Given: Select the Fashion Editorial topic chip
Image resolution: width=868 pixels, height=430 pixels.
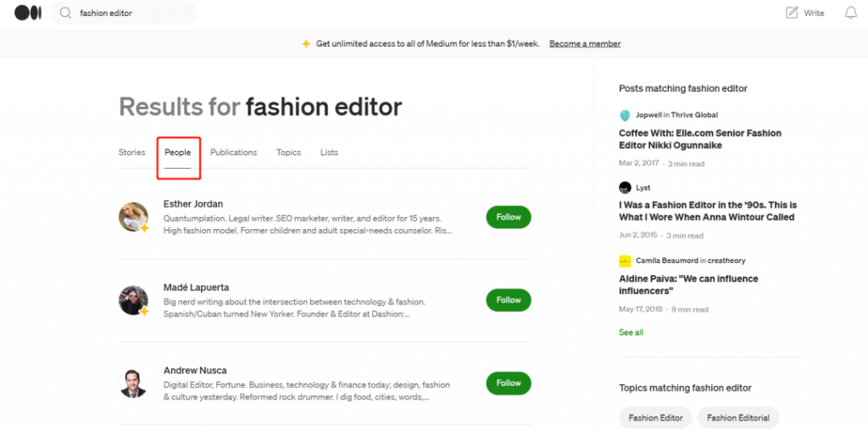Looking at the screenshot, I should [x=738, y=418].
